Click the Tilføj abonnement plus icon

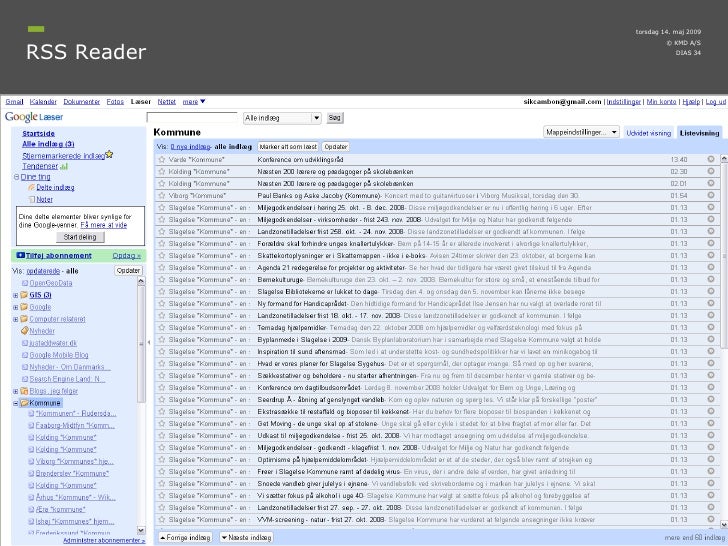(x=20, y=255)
